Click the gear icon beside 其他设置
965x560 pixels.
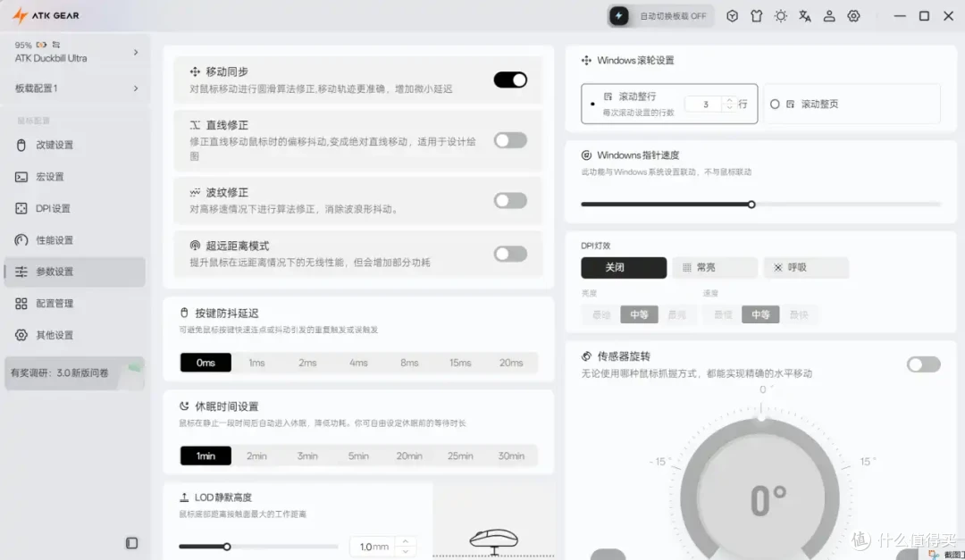[x=21, y=335]
